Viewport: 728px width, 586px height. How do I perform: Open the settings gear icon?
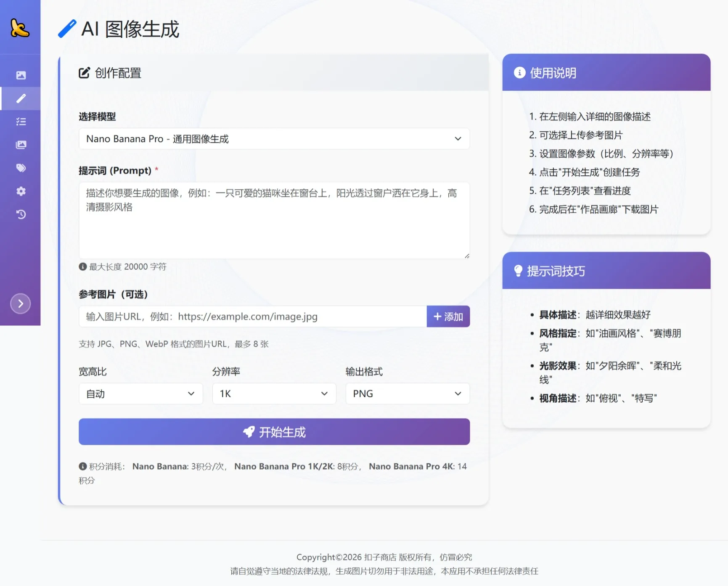(x=21, y=191)
